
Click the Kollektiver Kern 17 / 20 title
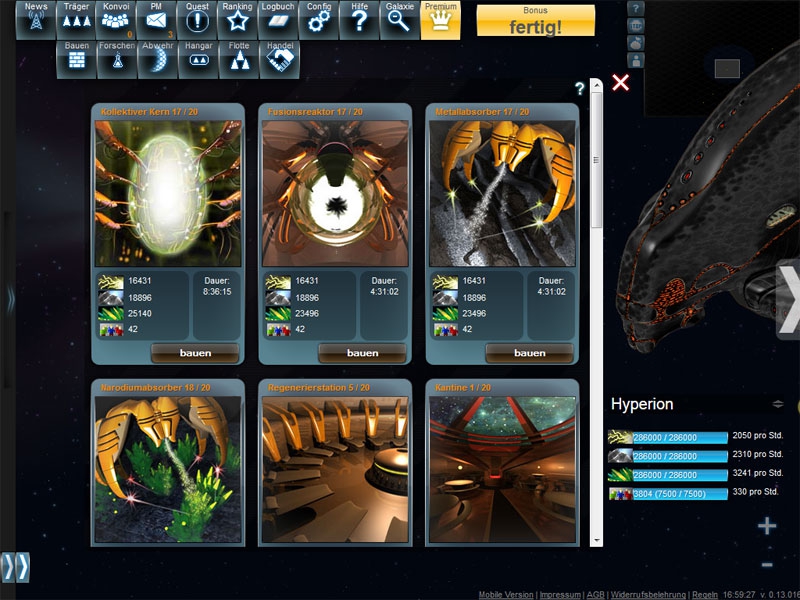(149, 112)
